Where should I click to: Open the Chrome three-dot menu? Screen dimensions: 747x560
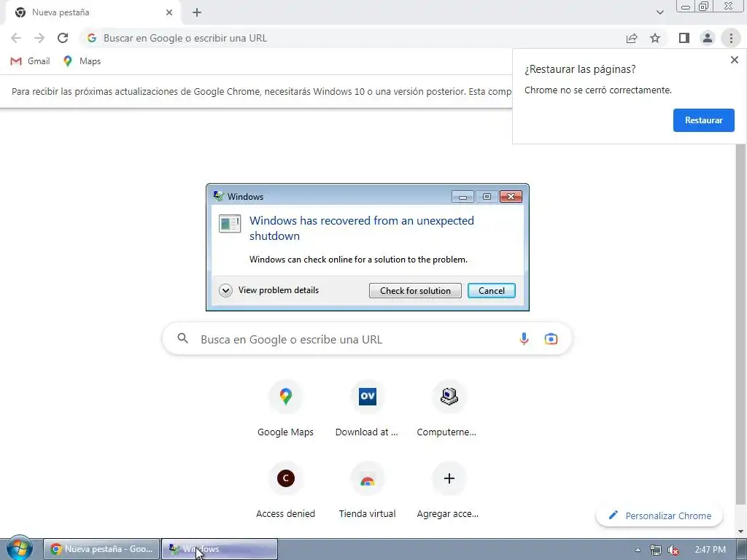[731, 38]
